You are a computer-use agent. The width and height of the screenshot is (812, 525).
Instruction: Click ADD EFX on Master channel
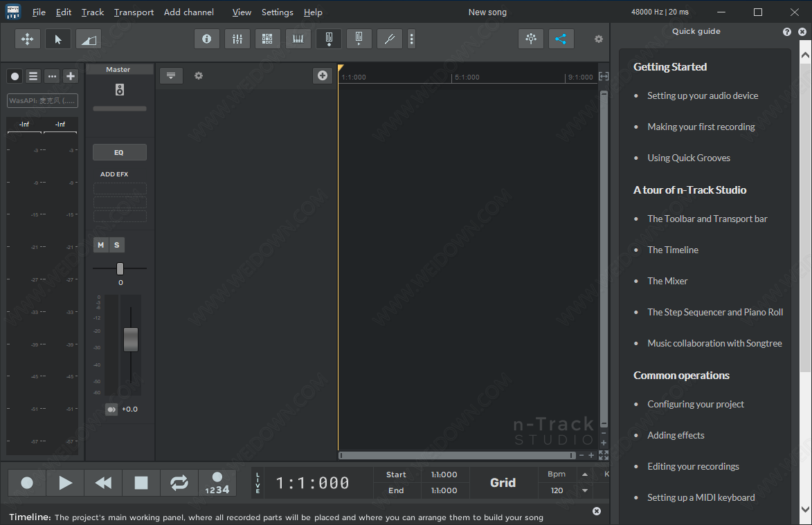pyautogui.click(x=114, y=174)
